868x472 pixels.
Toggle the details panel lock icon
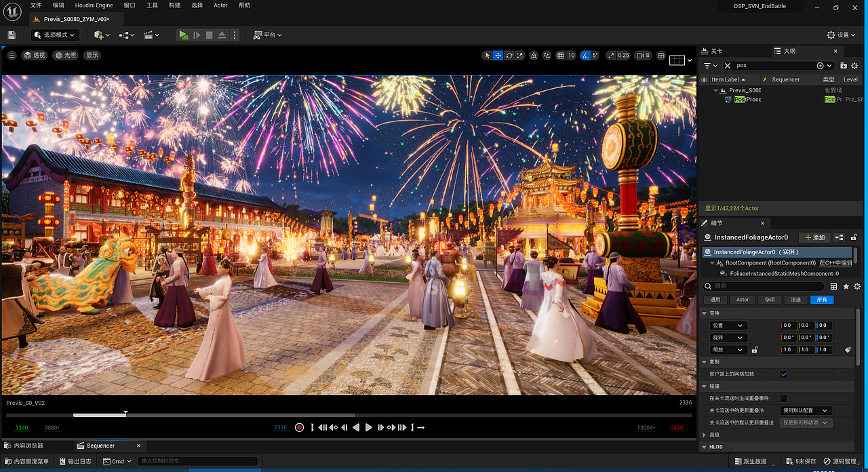point(854,237)
